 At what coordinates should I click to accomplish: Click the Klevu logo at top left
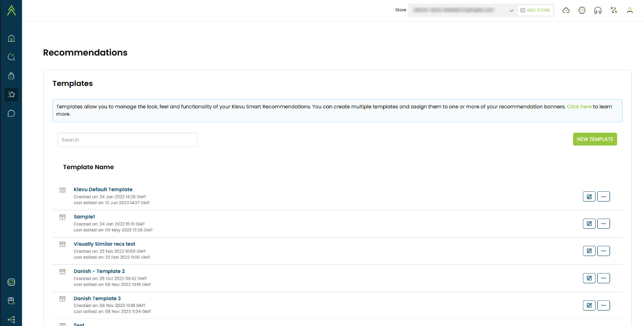click(x=11, y=10)
